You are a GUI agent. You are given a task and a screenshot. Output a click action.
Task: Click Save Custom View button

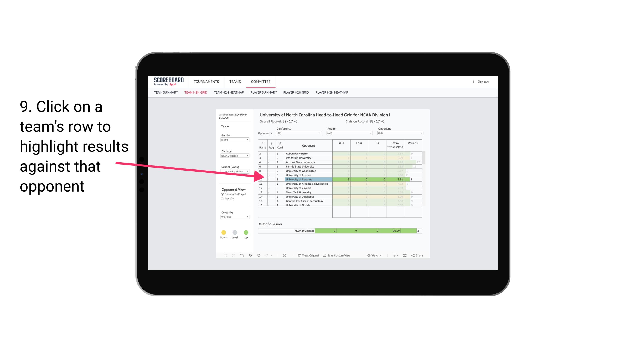pyautogui.click(x=338, y=256)
